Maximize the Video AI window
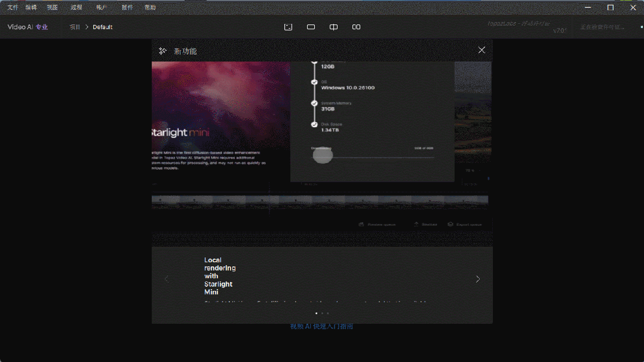The image size is (644, 362). tap(611, 7)
